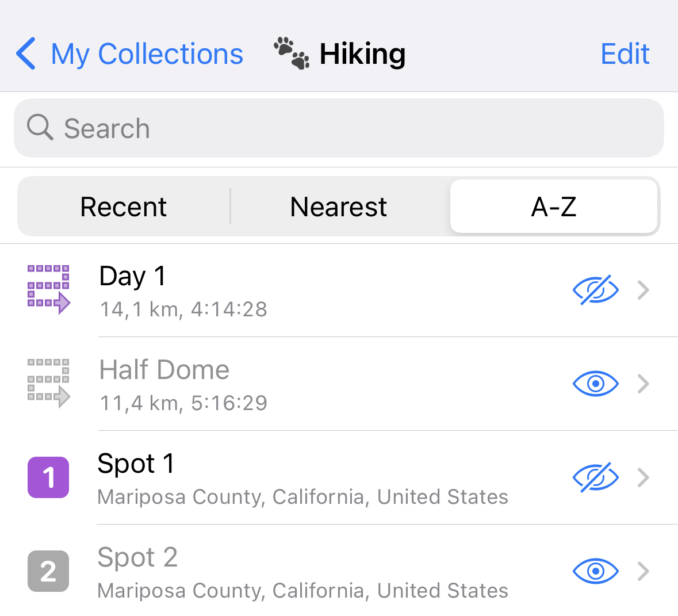
Task: Switch to the Recent sorting tab
Action: [123, 206]
